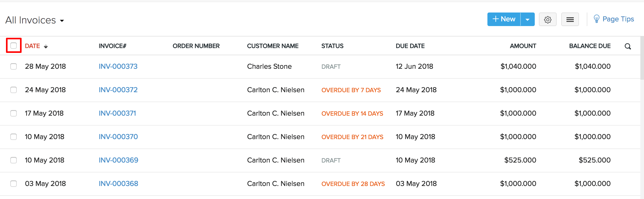Check the checkbox for invoice INV-000373
The width and height of the screenshot is (644, 199).
coord(14,66)
